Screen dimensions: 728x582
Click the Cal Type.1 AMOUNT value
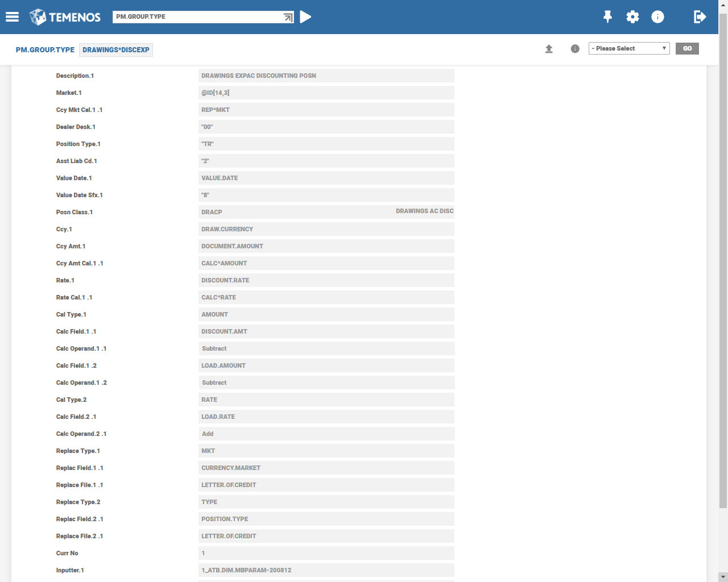[x=326, y=314]
